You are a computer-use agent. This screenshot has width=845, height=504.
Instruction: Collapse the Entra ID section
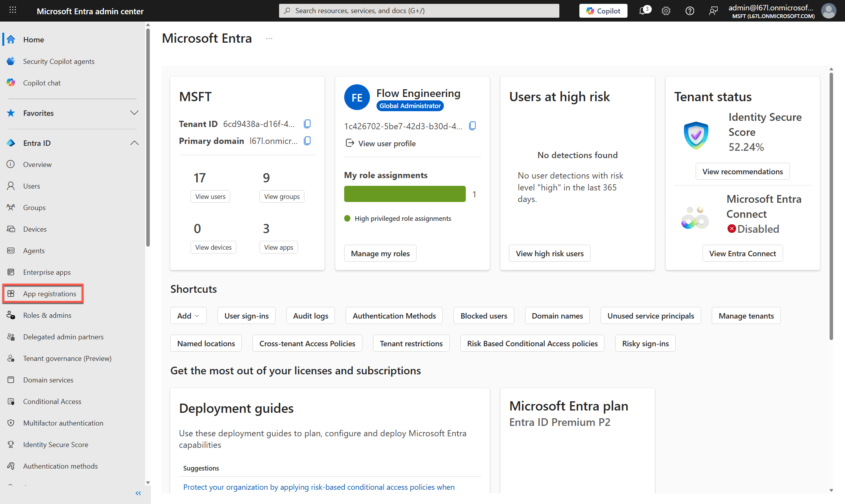tap(134, 143)
